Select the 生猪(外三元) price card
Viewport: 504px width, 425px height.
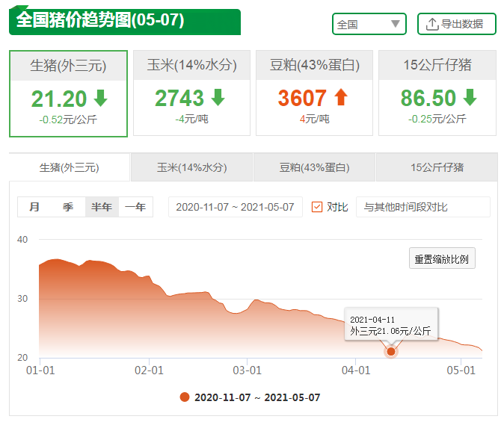69,93
